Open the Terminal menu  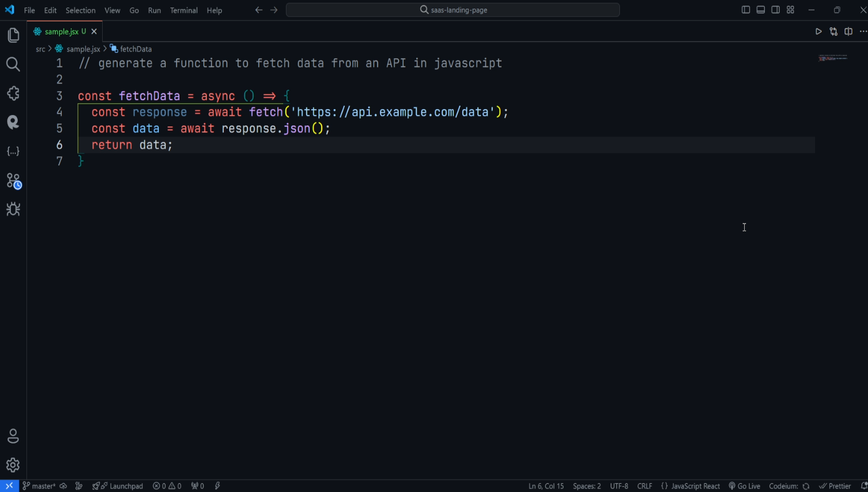[x=184, y=10]
